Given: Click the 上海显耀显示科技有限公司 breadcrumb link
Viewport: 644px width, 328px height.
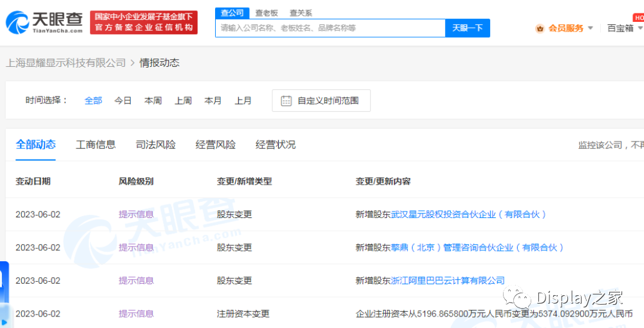Looking at the screenshot, I should tap(66, 63).
